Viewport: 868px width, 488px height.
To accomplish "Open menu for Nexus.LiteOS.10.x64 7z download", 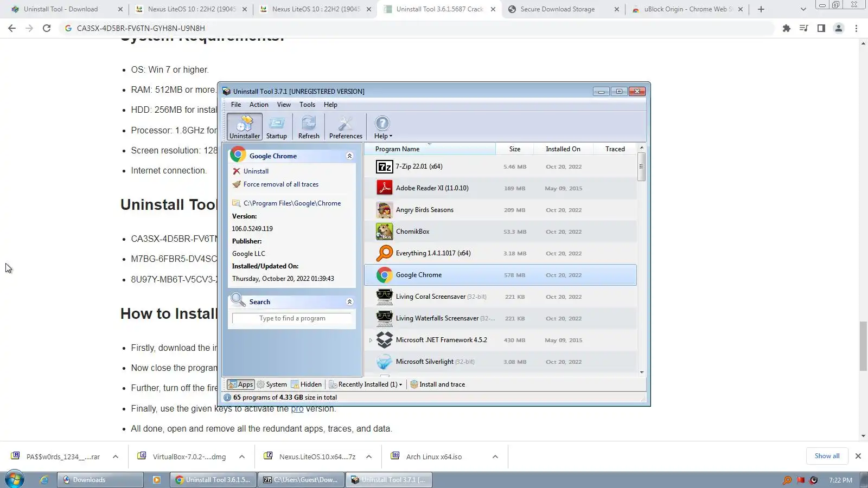I will click(x=369, y=457).
